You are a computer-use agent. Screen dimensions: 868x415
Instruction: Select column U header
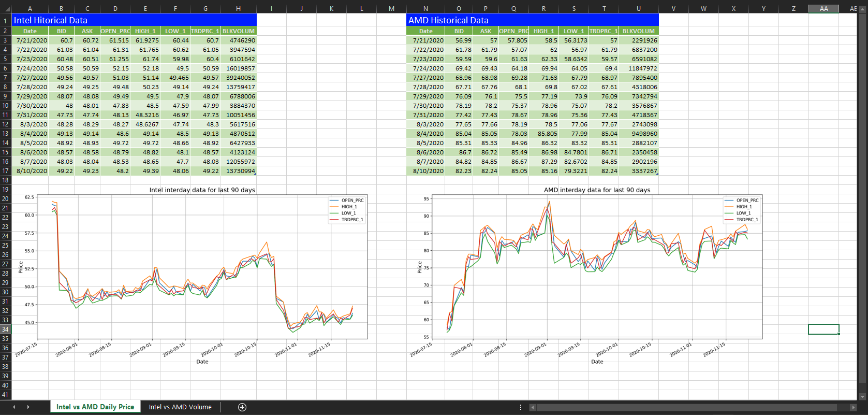638,8
